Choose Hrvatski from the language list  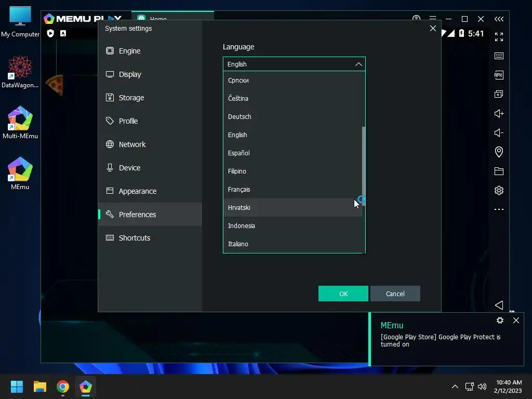pos(293,208)
